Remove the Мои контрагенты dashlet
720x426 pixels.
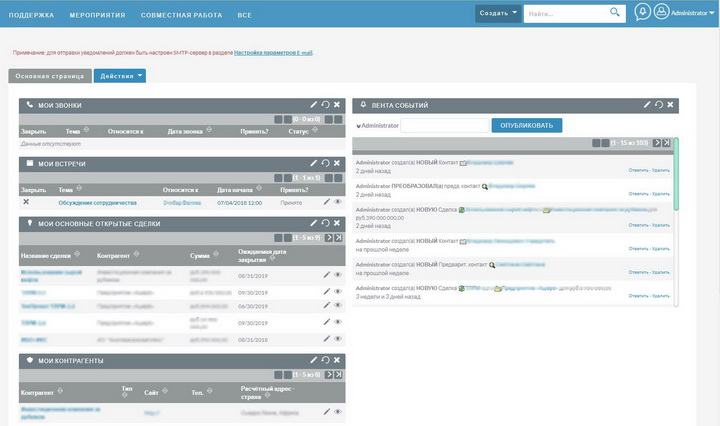337,360
